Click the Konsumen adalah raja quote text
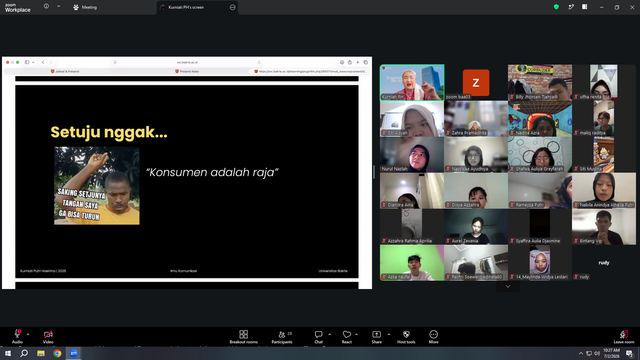The image size is (640, 360). 212,172
